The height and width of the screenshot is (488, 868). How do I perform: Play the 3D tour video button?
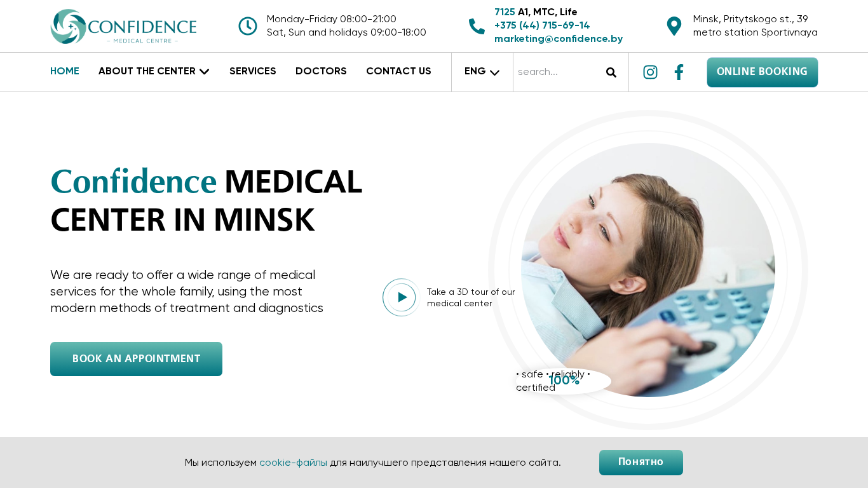tap(402, 297)
